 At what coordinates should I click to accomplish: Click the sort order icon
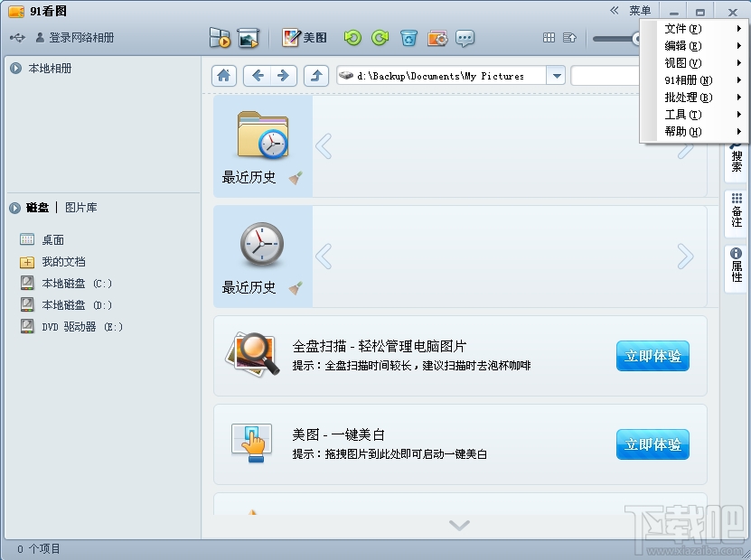click(569, 38)
